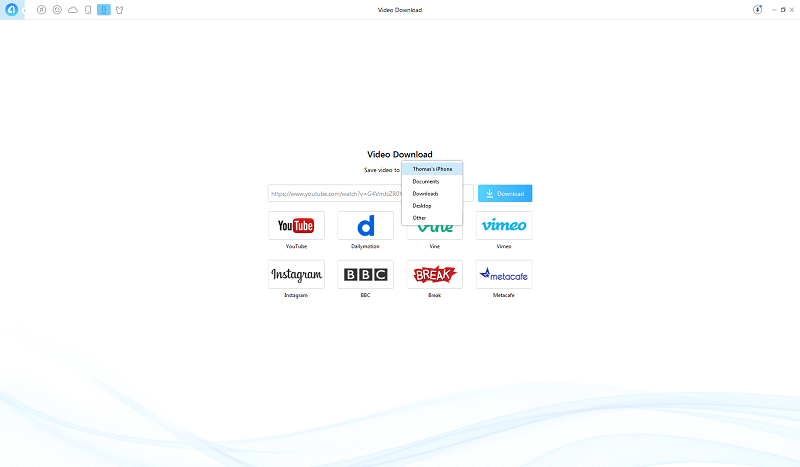Click the YouTube label under its tile
This screenshot has width=800, height=467.
point(296,247)
